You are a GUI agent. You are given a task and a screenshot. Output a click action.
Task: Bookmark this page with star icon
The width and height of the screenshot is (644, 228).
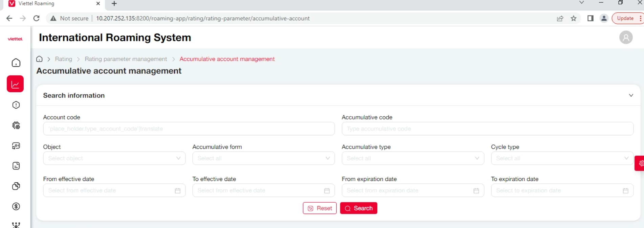click(574, 19)
